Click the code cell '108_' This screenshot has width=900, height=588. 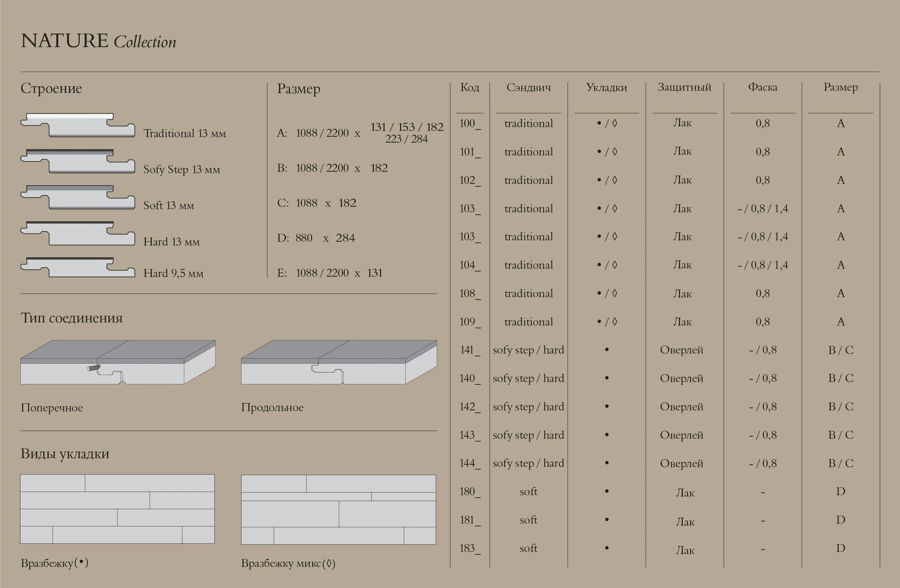coord(470,294)
